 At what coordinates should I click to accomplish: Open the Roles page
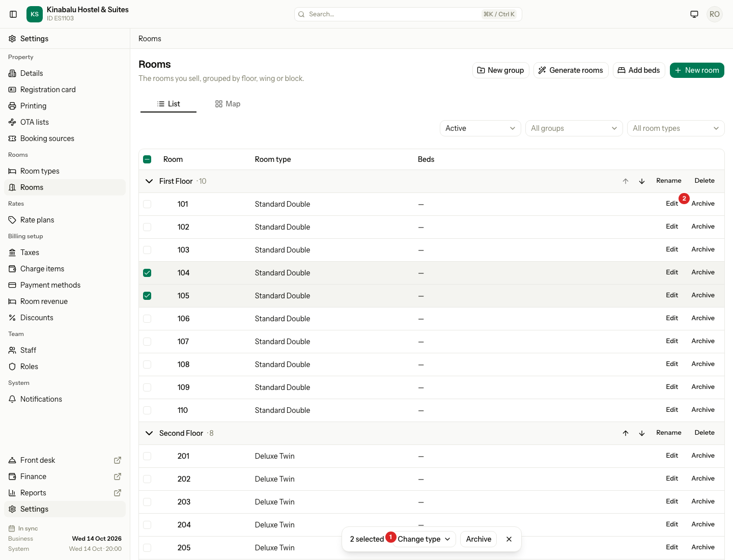point(65,367)
